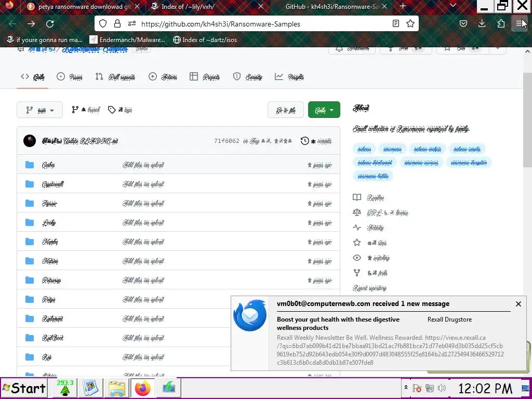Open the Save to Pocket icon
The width and height of the screenshot is (532, 399).
463,24
